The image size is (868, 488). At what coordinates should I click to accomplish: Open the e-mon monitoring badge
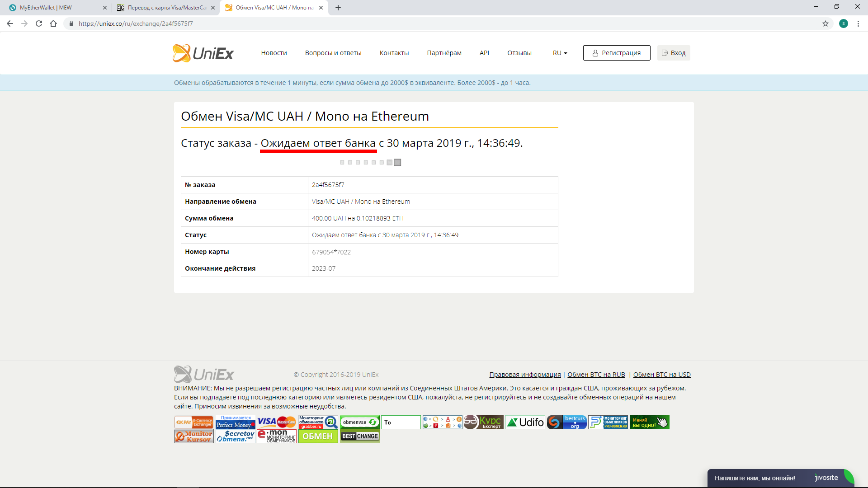click(277, 436)
